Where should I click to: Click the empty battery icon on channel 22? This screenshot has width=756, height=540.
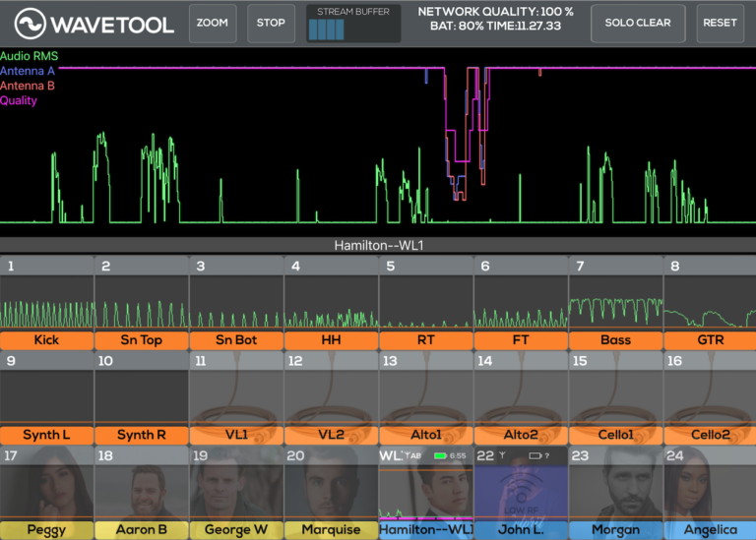[x=536, y=456]
